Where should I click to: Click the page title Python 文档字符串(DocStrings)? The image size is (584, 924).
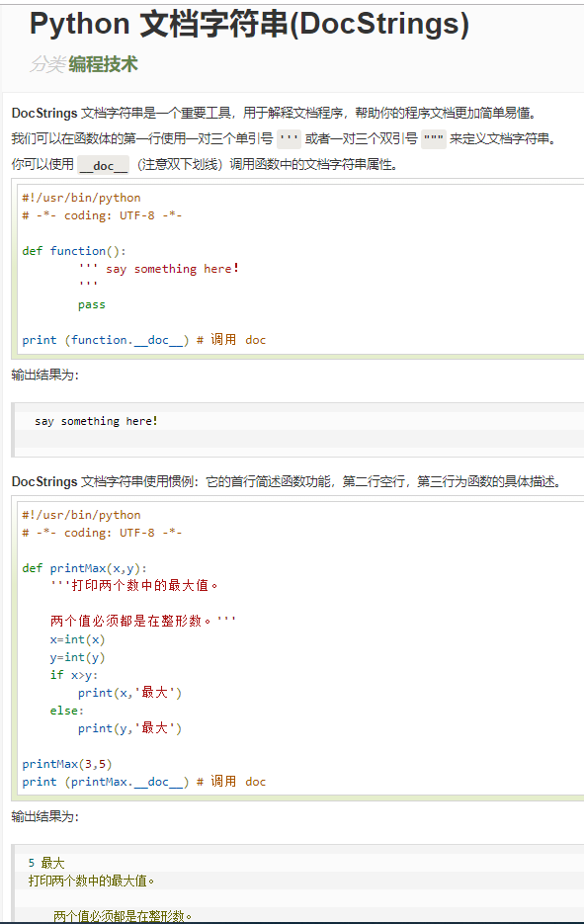coord(249,25)
